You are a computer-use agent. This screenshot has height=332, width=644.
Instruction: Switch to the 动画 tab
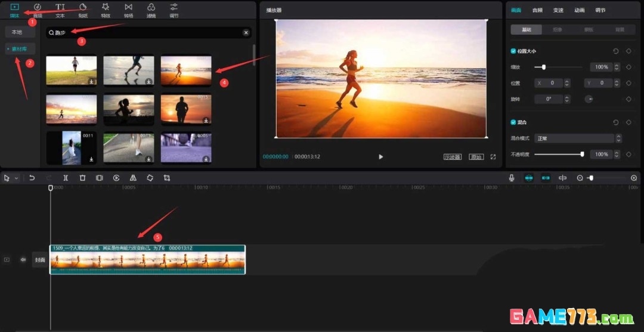coord(579,10)
